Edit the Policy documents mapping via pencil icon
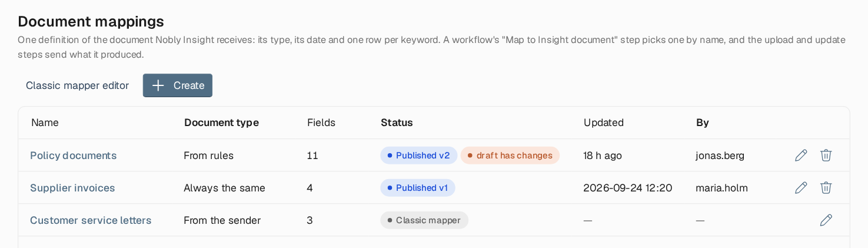The image size is (868, 248). [x=801, y=156]
